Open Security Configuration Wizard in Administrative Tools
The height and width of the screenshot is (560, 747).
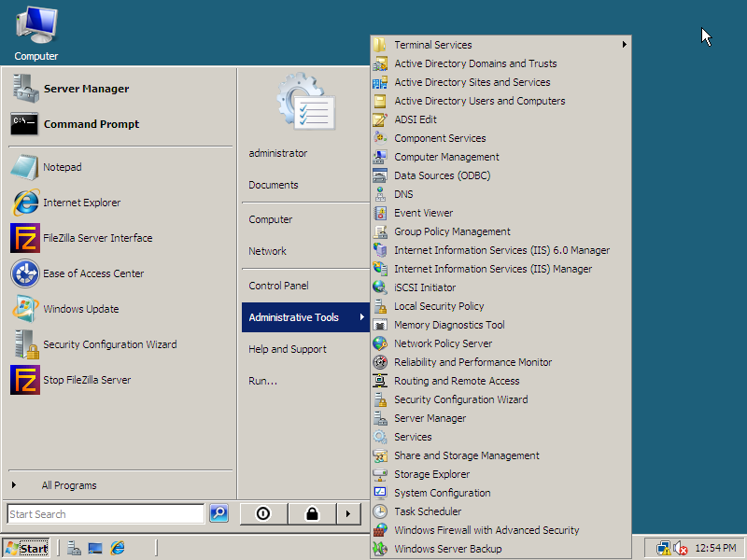500,399
